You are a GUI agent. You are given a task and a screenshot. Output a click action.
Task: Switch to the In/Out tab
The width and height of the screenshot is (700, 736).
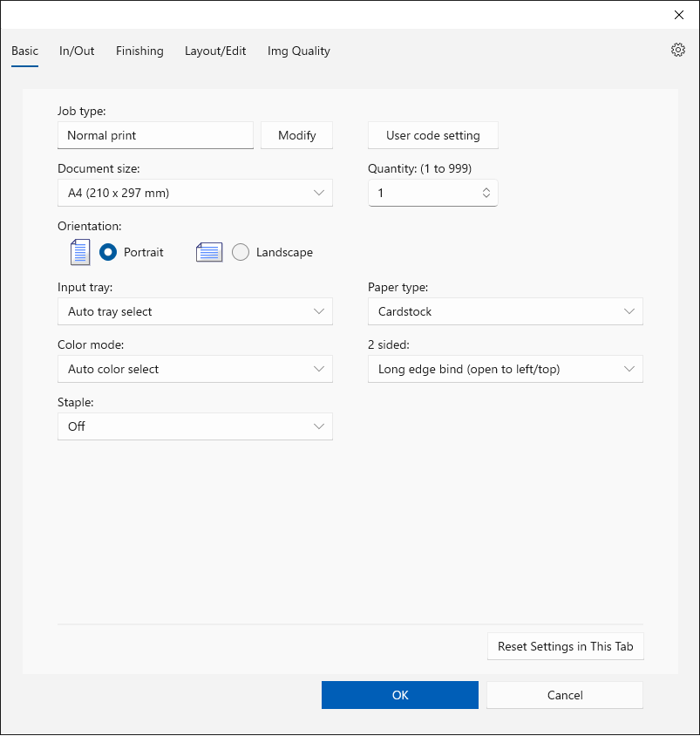[x=77, y=51]
